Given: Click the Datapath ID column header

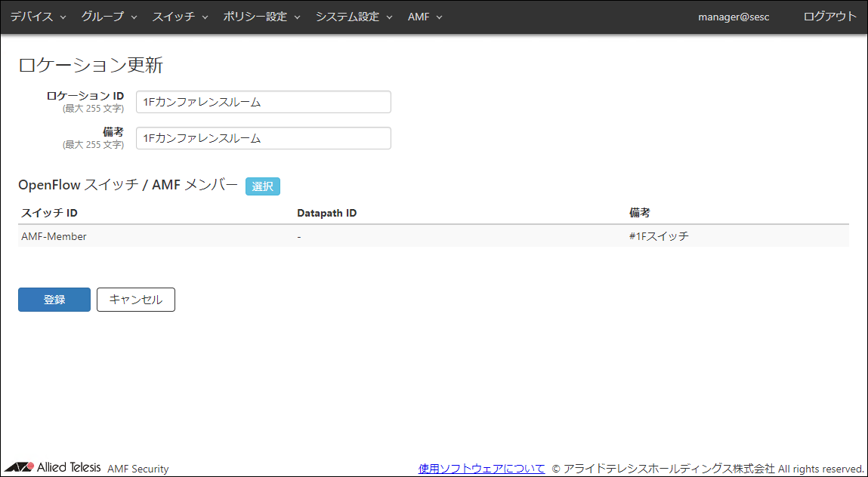Looking at the screenshot, I should coord(326,213).
